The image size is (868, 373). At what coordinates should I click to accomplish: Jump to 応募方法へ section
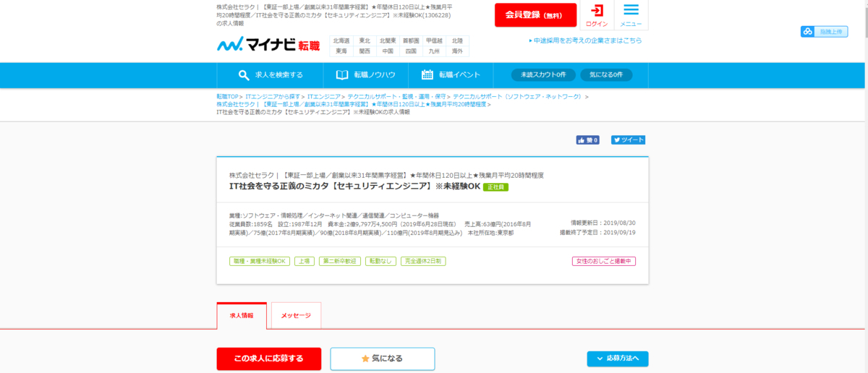pos(618,359)
